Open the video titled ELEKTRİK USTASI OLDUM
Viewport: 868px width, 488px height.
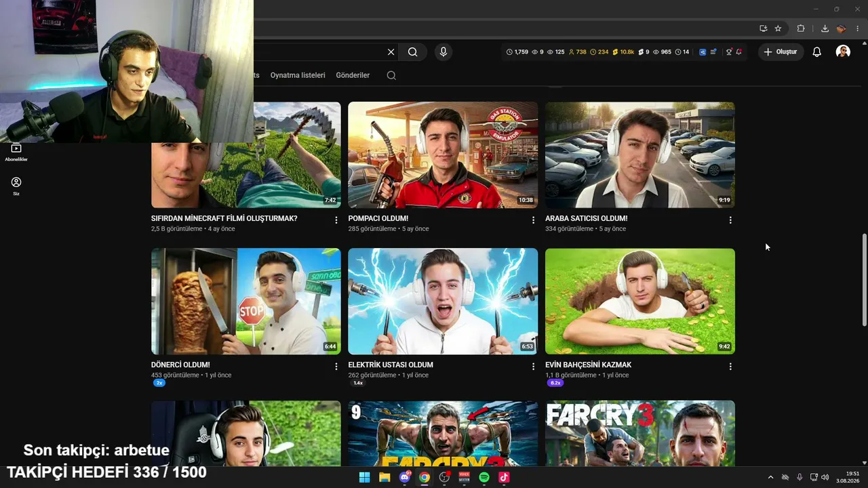[x=391, y=365]
